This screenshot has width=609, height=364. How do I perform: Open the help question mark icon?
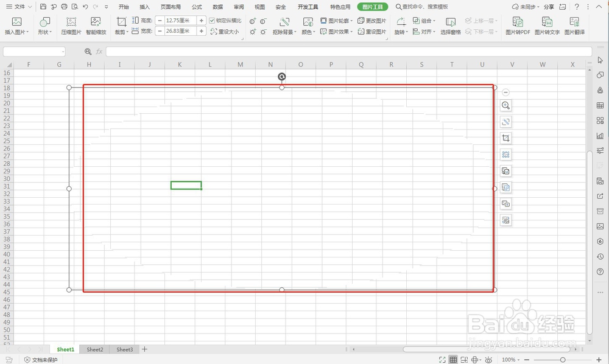coord(577,7)
